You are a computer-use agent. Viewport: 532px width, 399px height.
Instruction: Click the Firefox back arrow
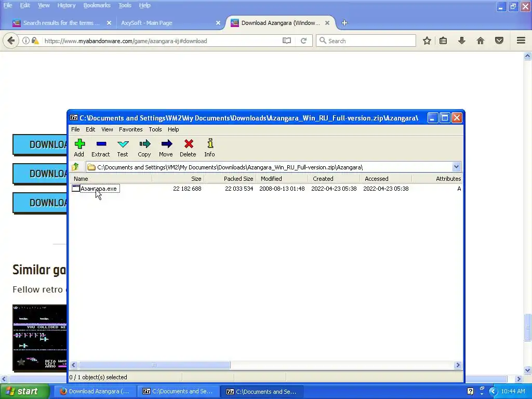click(11, 41)
